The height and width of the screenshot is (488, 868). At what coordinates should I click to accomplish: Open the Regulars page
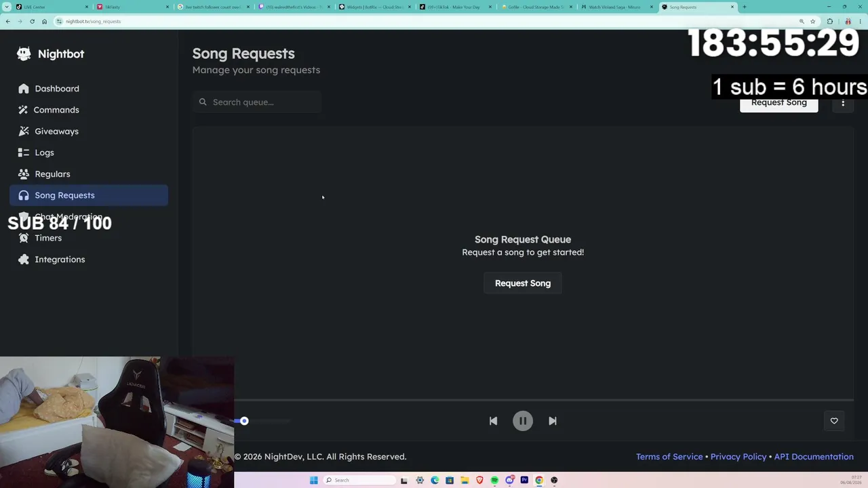(89, 174)
